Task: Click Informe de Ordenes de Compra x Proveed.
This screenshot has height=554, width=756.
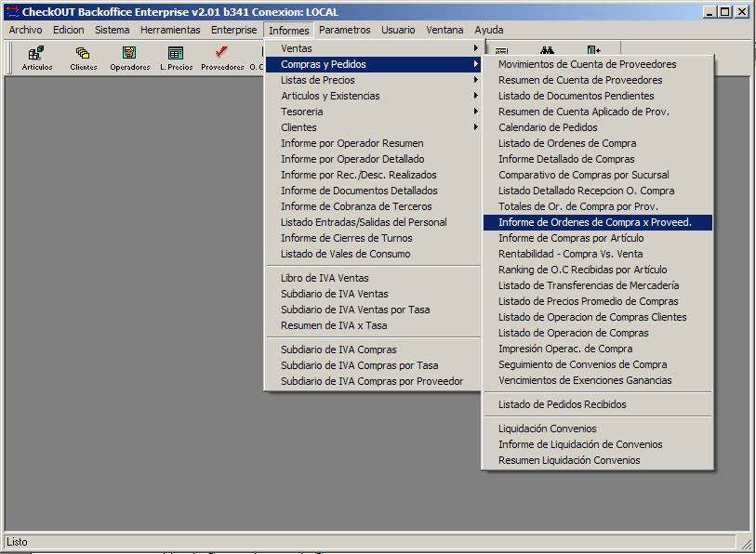Action: click(598, 222)
